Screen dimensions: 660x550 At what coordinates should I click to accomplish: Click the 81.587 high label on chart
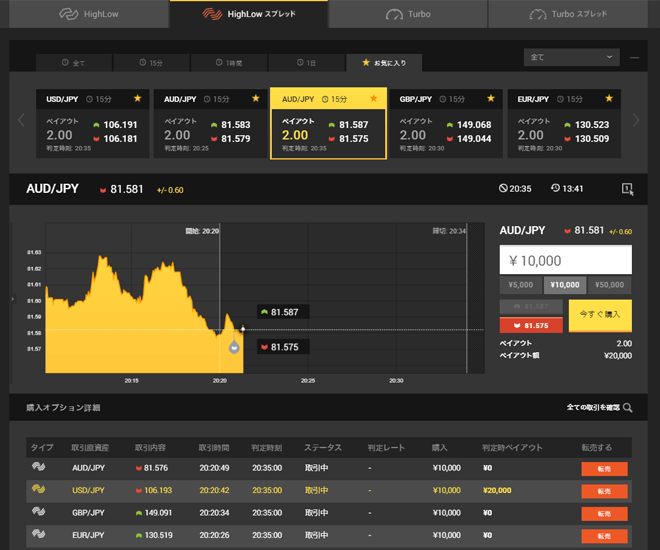[x=283, y=312]
